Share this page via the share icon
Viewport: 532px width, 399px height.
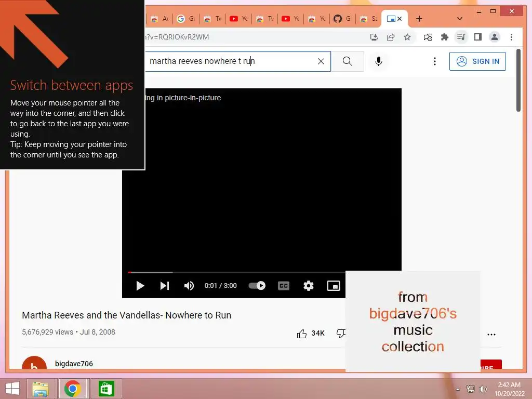coord(391,37)
